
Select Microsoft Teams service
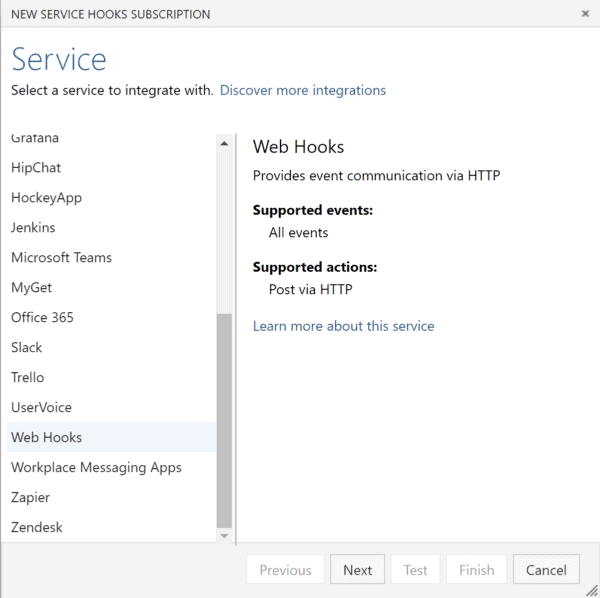[x=61, y=257]
